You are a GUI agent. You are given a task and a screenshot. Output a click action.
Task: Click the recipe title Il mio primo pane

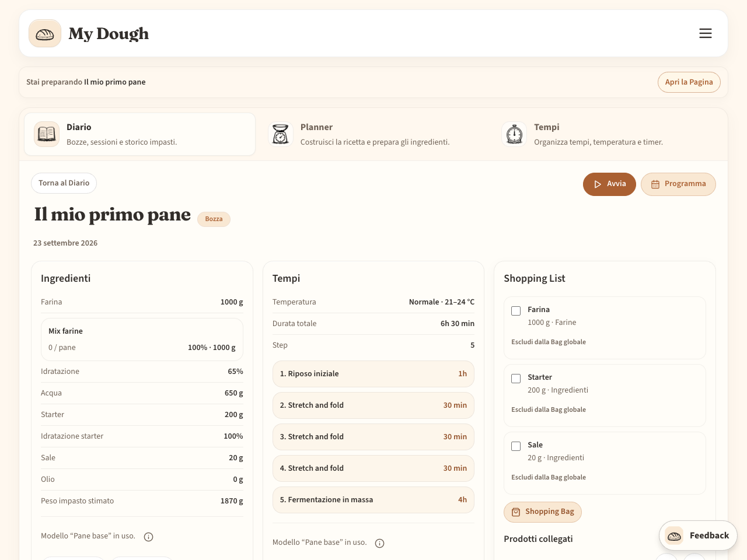[113, 215]
